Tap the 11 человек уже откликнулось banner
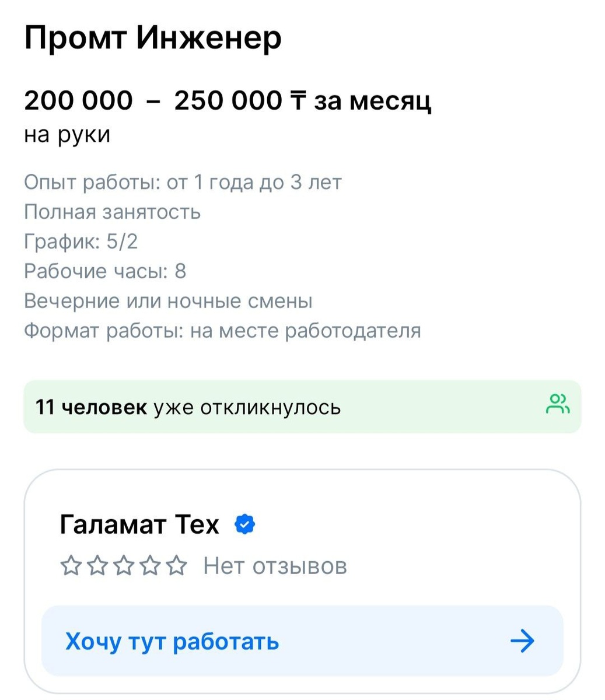Viewport: 605px width, 700px height. 302,407
